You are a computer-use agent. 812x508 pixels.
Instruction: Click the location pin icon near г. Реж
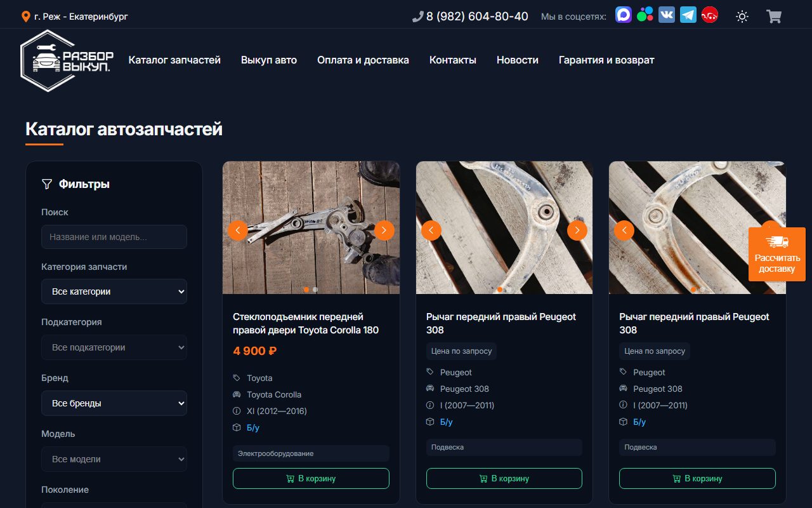click(x=26, y=17)
